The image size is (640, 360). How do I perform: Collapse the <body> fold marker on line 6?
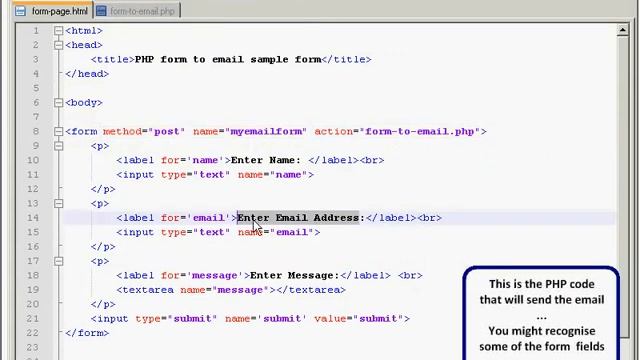[58, 102]
